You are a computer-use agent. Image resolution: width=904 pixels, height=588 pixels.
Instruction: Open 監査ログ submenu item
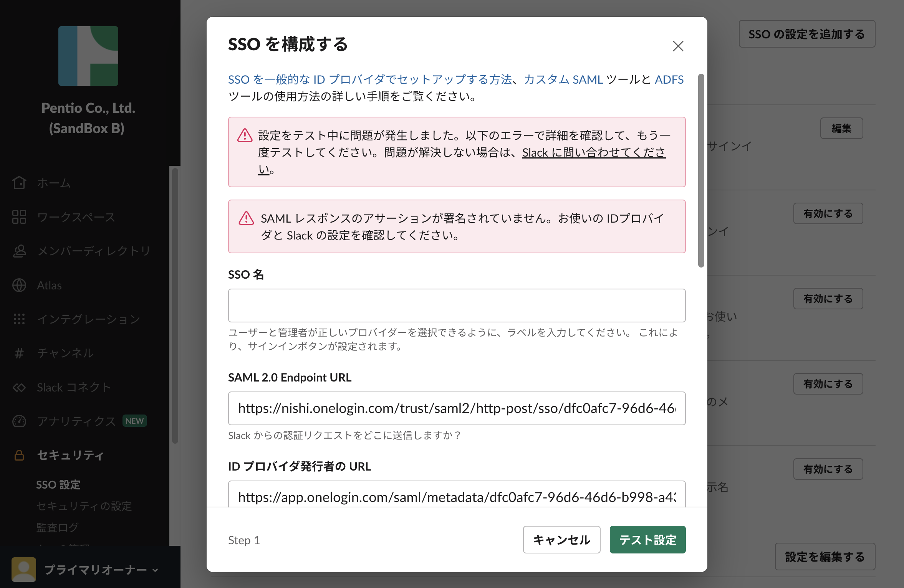[x=58, y=528]
